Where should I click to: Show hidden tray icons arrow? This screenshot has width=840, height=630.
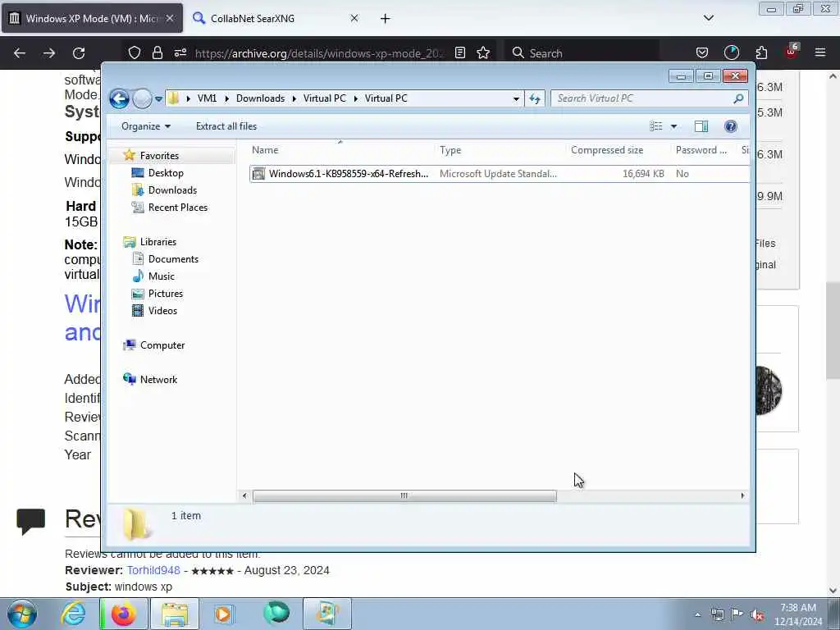697,614
